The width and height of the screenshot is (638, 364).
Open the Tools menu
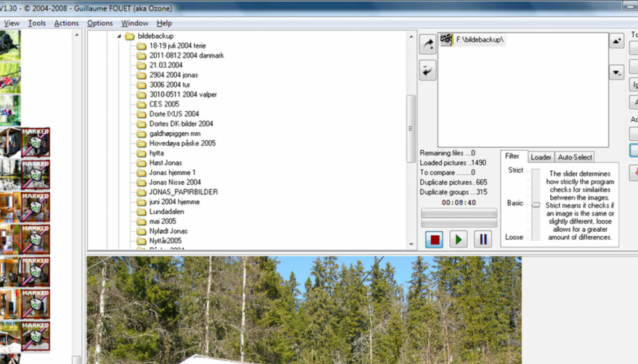[x=37, y=23]
